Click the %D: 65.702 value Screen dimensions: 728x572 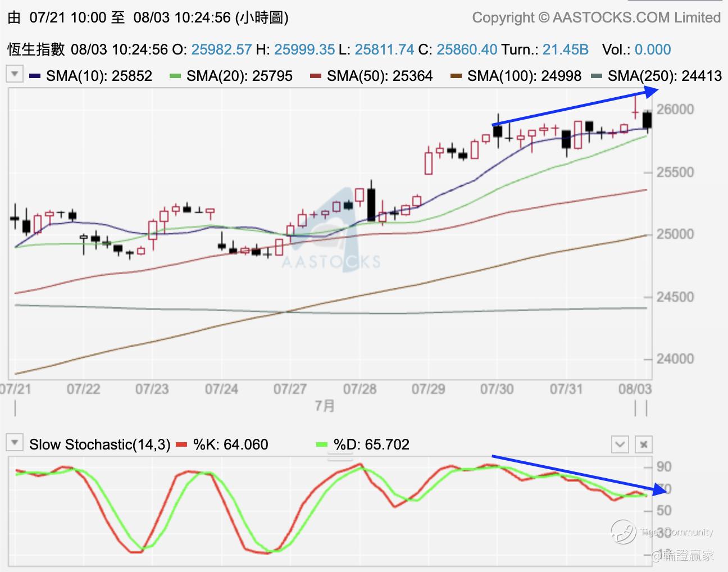(371, 444)
